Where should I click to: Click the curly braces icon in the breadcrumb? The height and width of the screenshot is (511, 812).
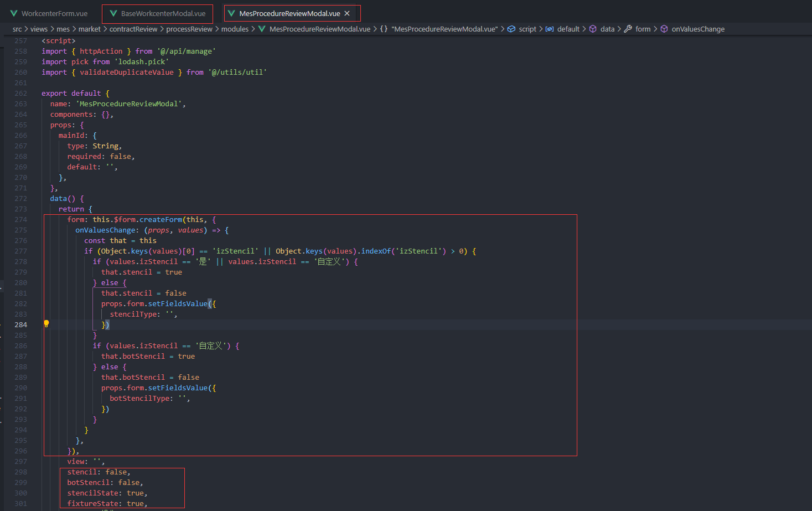[x=384, y=29]
